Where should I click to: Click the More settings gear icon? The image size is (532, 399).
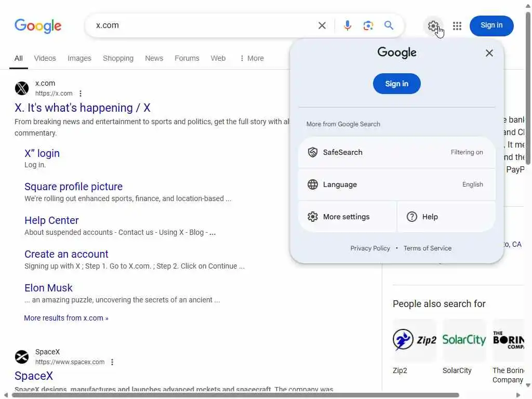click(312, 217)
